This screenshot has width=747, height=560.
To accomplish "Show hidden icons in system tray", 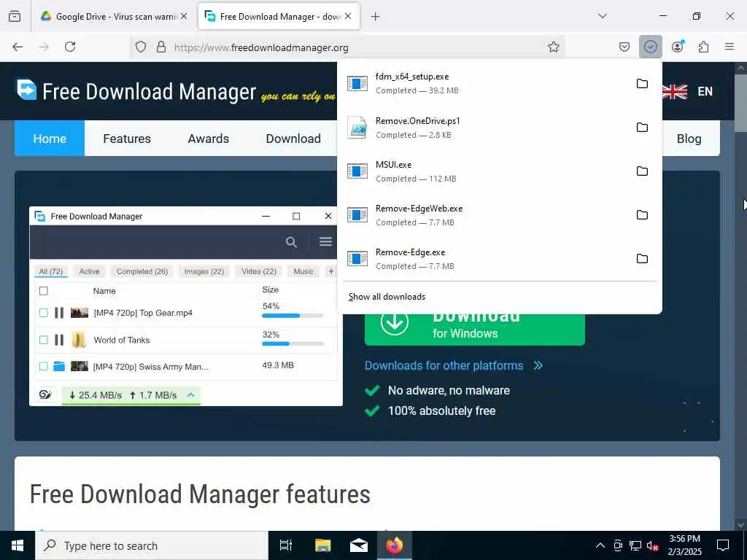I will tap(600, 545).
